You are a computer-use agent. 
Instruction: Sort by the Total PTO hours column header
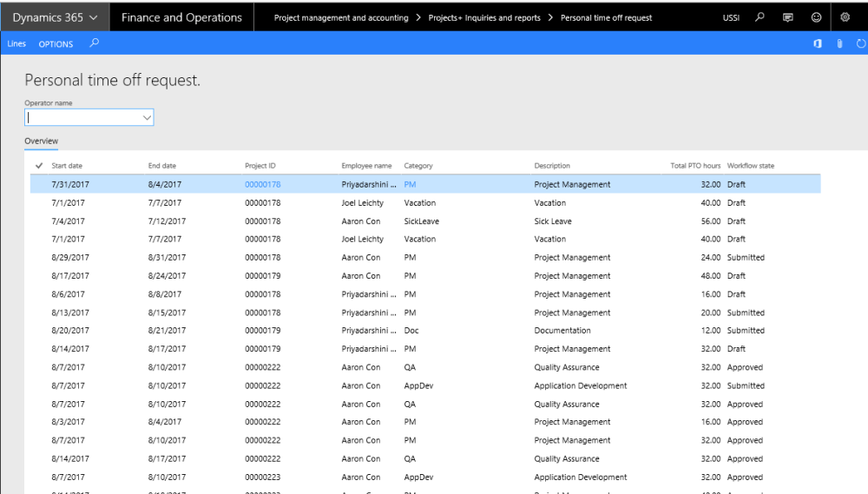695,166
